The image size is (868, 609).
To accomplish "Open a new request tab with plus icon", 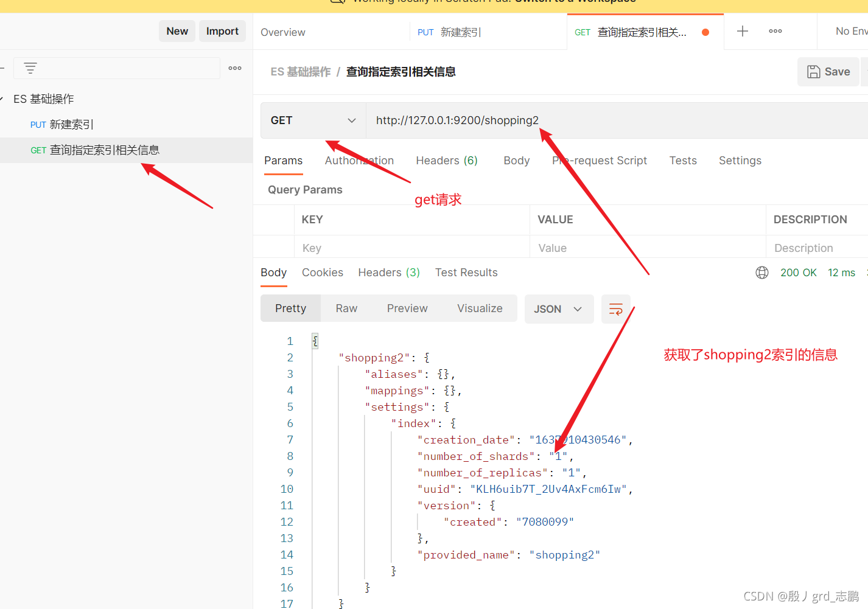I will point(743,31).
